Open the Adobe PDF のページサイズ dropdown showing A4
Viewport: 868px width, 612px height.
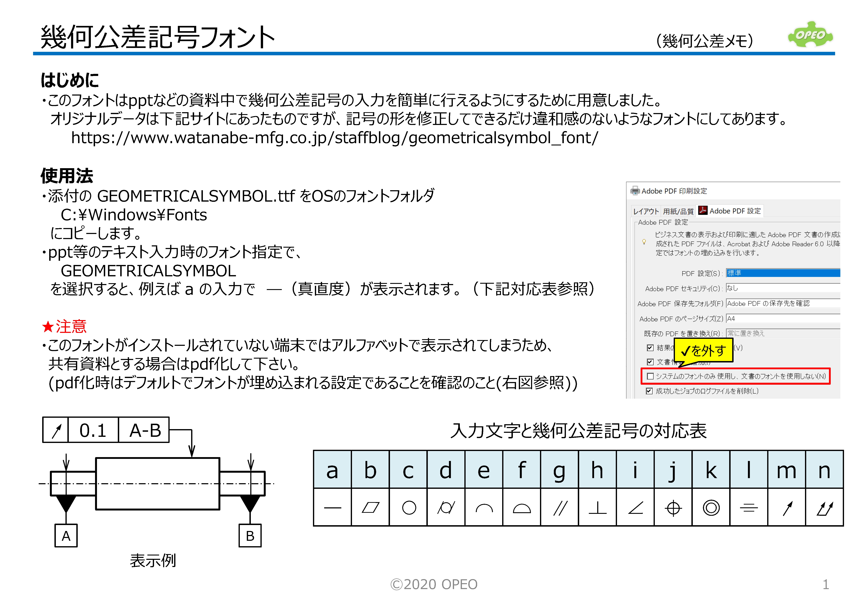pos(783,319)
